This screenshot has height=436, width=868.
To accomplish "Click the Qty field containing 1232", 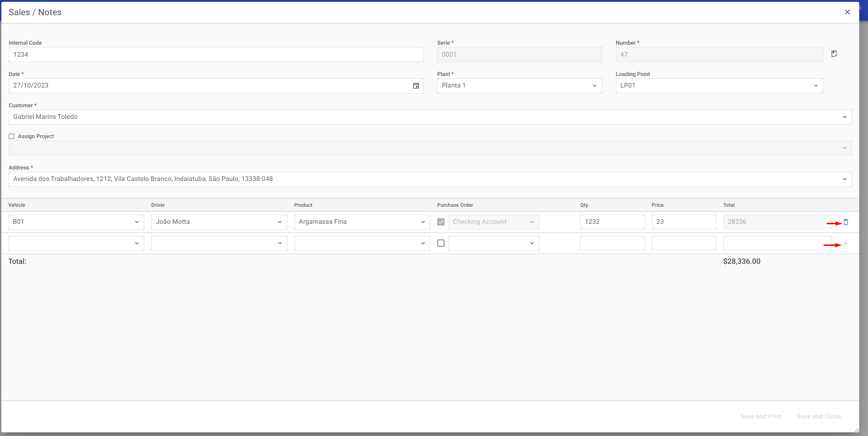I will coord(612,222).
